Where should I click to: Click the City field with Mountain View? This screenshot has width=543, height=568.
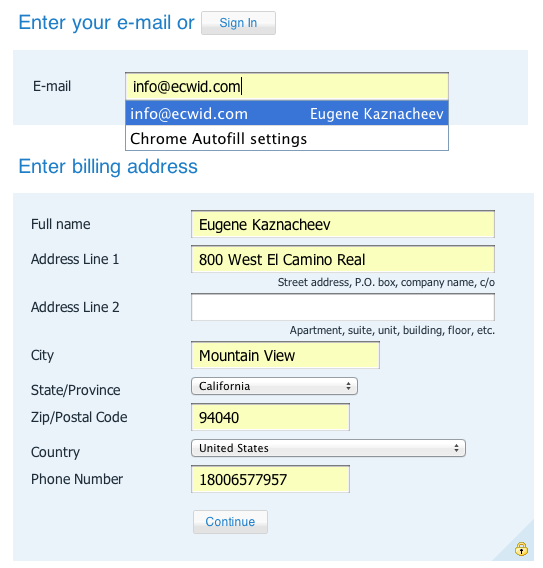pos(285,355)
